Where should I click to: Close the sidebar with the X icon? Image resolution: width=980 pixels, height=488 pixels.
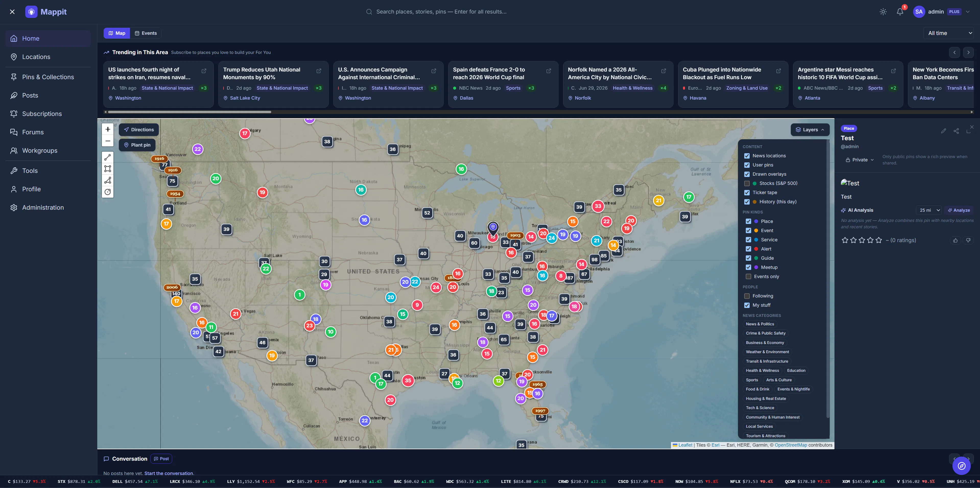[x=12, y=12]
